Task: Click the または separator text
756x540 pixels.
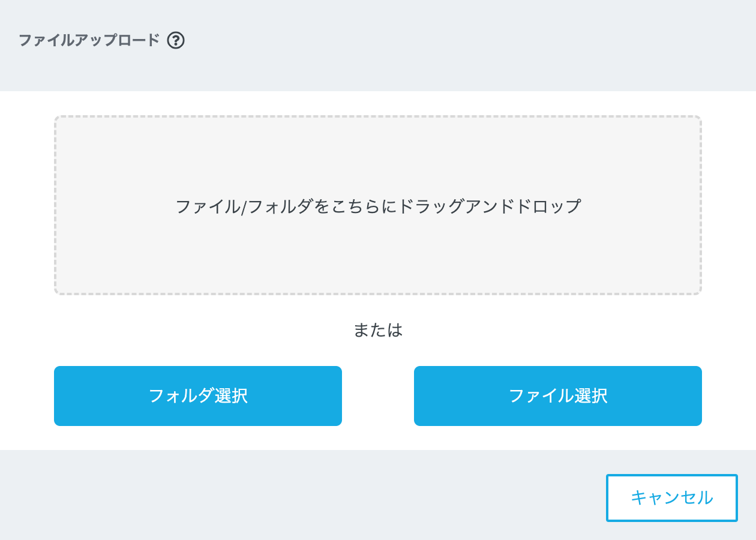Action: coord(378,330)
